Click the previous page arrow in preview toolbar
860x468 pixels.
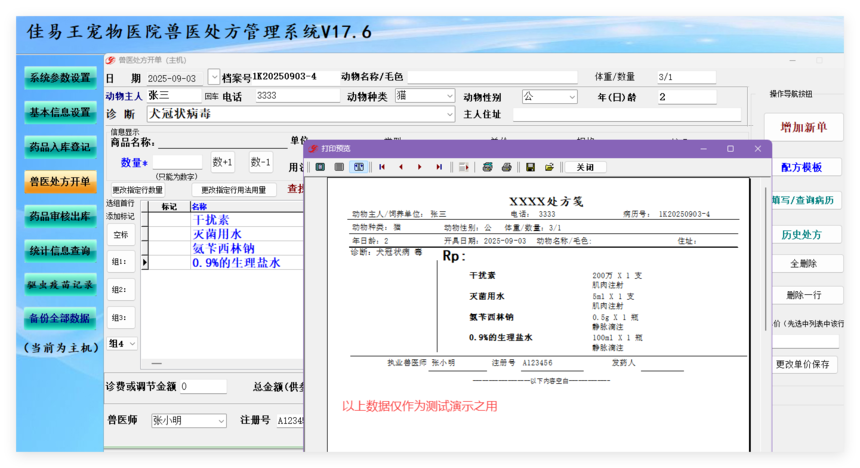pos(401,167)
